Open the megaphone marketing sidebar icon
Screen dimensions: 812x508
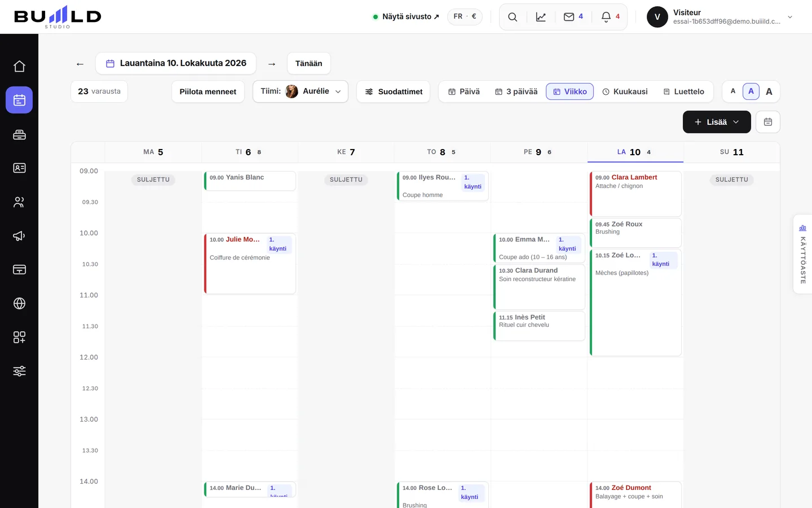pos(19,236)
